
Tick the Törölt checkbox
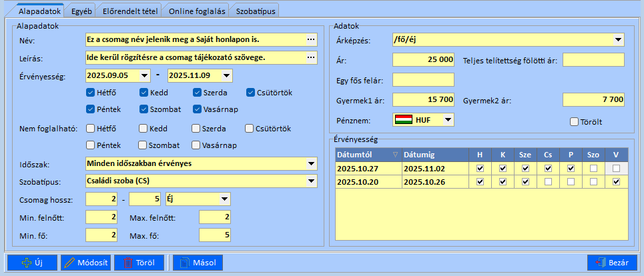tap(574, 122)
